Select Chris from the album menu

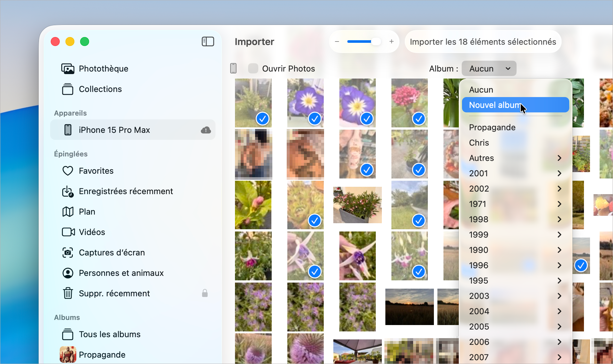(x=479, y=142)
